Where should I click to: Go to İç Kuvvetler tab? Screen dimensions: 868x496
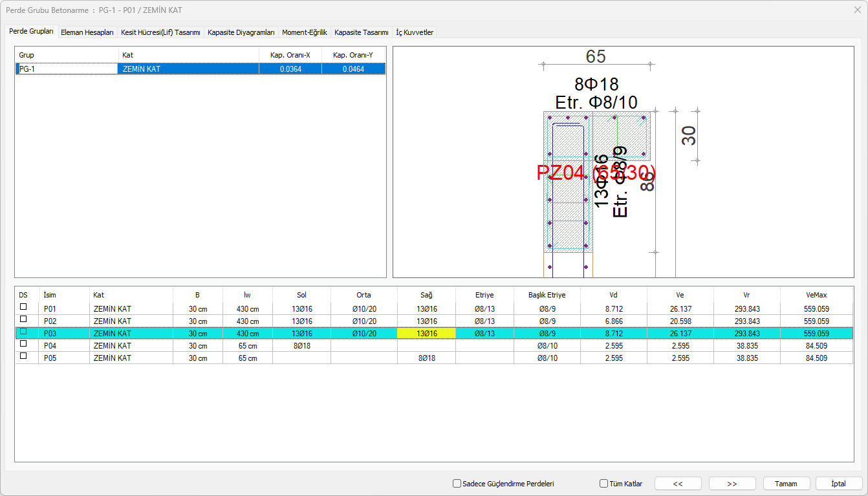point(415,32)
